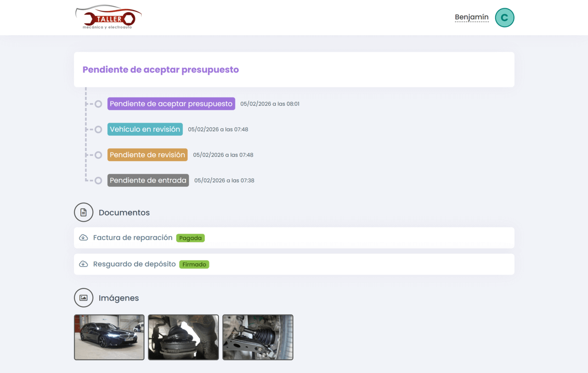Click the Vehículo en revisión colored badge
Screen dimensions: 588x373
tap(145, 129)
